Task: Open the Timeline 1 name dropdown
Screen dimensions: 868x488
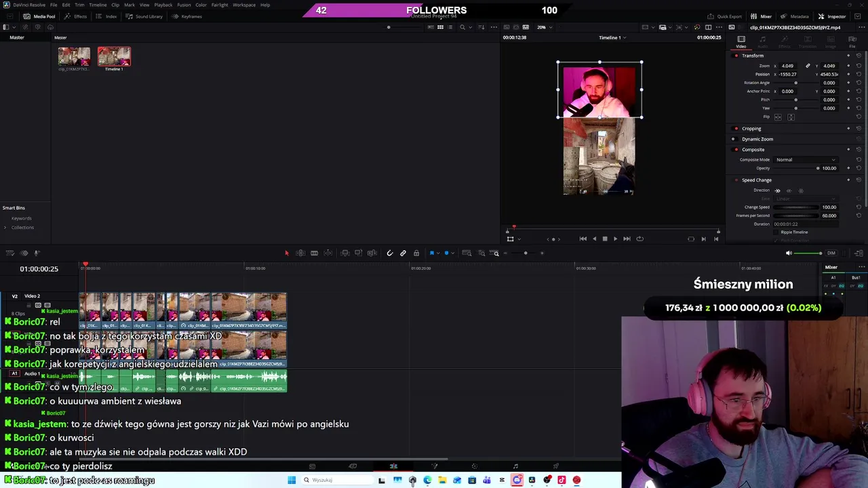Action: pos(612,37)
